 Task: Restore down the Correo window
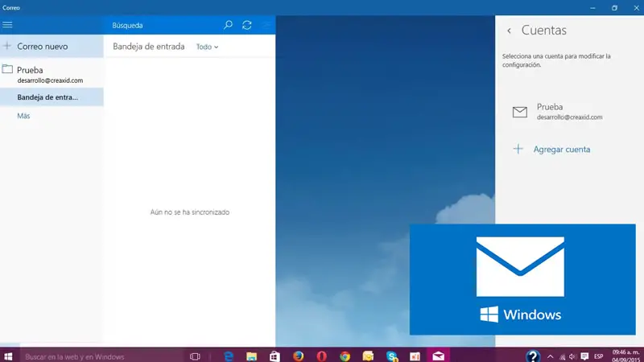coord(614,8)
